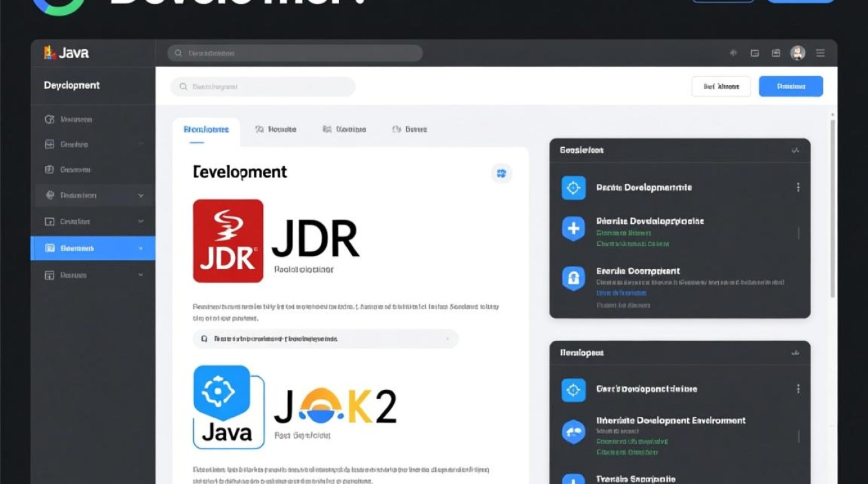Click the solid blue button in the toolbar
This screenshot has width=868, height=484.
click(x=790, y=86)
